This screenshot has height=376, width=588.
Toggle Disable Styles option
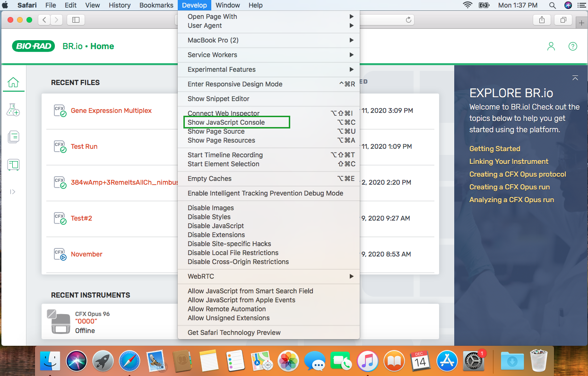coord(268,217)
